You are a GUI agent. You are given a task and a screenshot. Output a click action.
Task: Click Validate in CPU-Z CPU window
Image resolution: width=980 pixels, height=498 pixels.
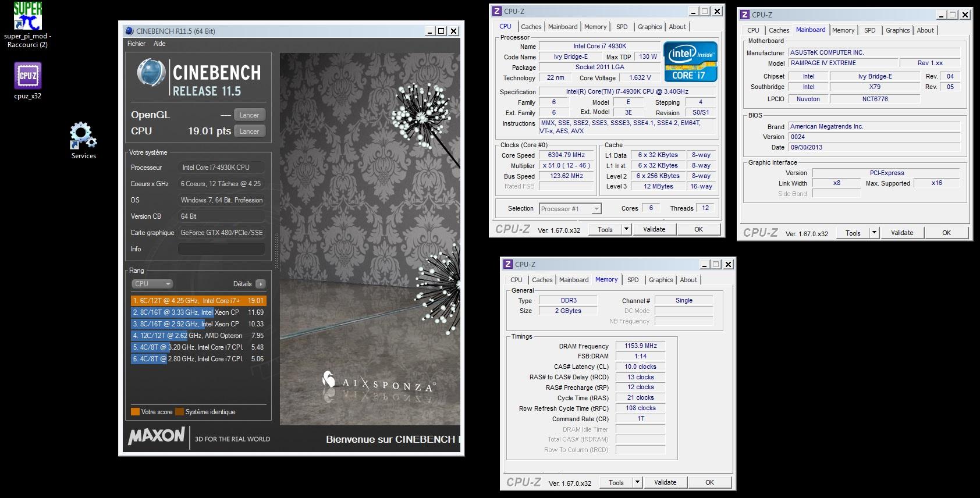pos(654,229)
